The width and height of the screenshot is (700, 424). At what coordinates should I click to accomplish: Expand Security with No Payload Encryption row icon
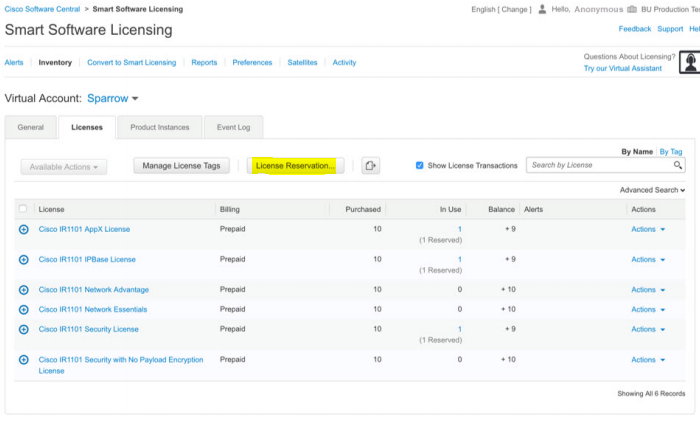pos(24,360)
